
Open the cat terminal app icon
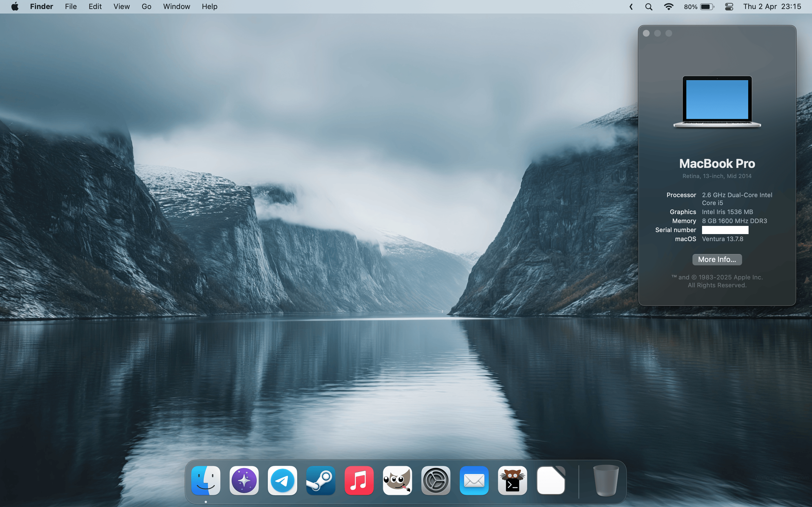[x=512, y=480]
